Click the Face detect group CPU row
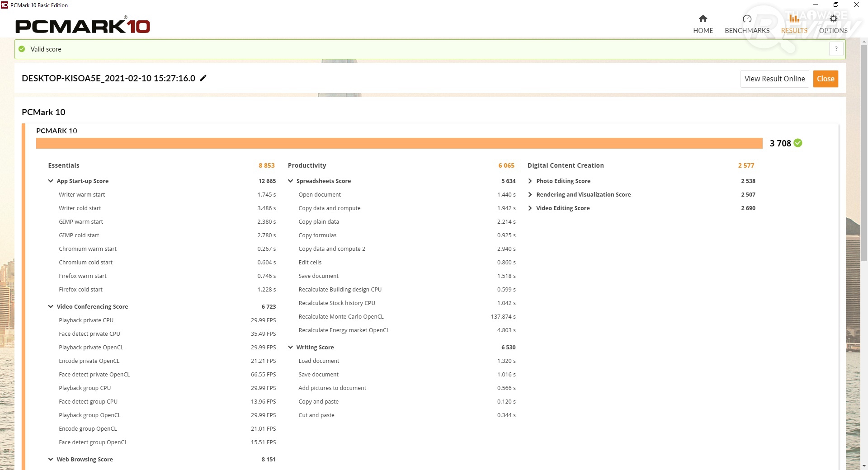868x470 pixels. [x=167, y=401]
